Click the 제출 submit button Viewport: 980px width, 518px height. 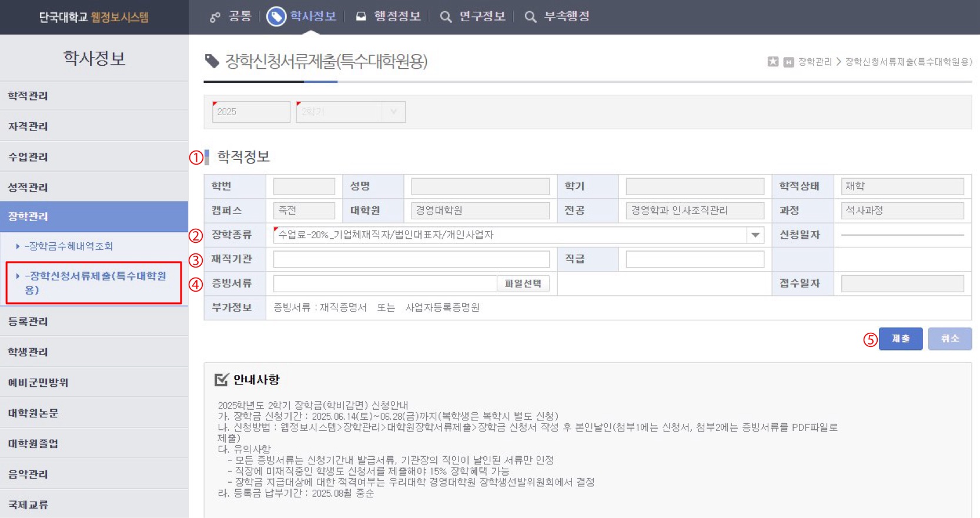[900, 339]
